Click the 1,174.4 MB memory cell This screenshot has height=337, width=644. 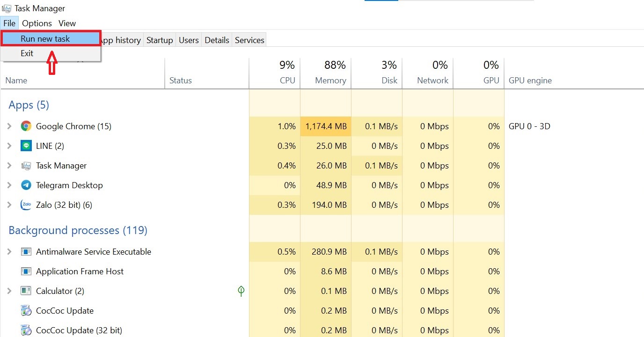coord(326,126)
